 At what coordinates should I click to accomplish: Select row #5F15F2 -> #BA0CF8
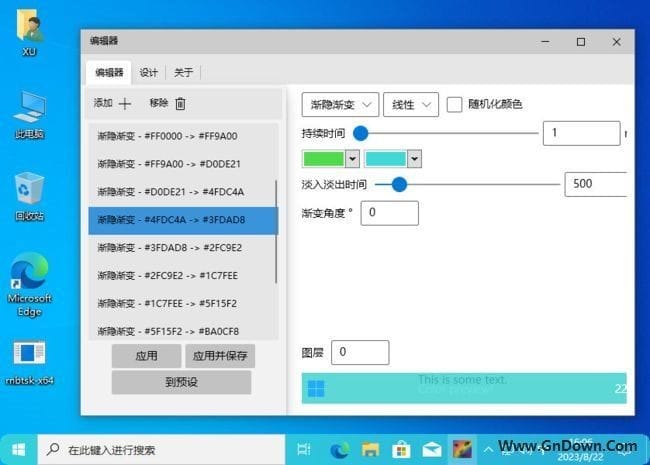click(x=183, y=330)
